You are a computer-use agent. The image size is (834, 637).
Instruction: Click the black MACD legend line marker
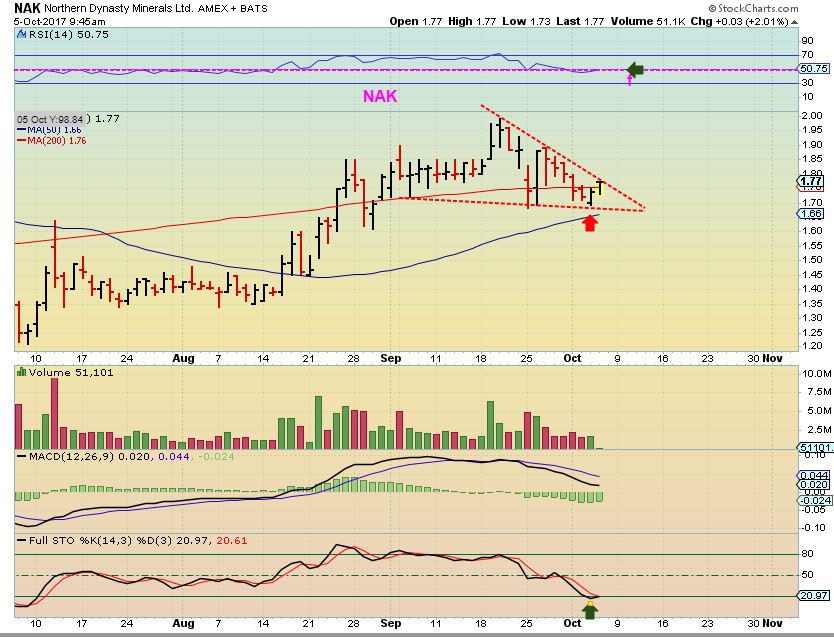(21, 456)
